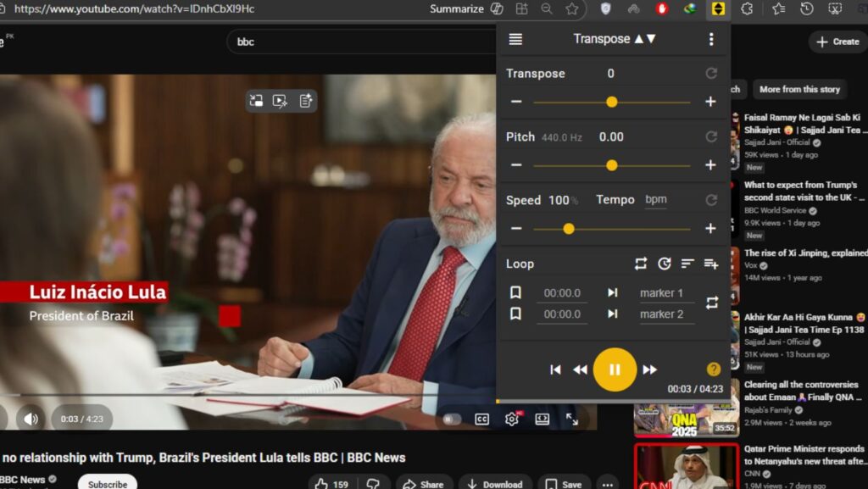Jump to marker 2 position
868x489 pixels.
(x=612, y=314)
